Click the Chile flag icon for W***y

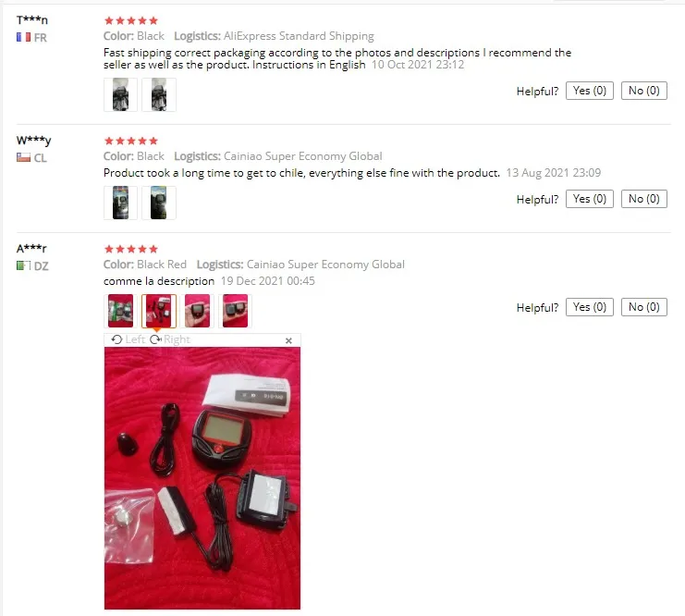tap(24, 157)
